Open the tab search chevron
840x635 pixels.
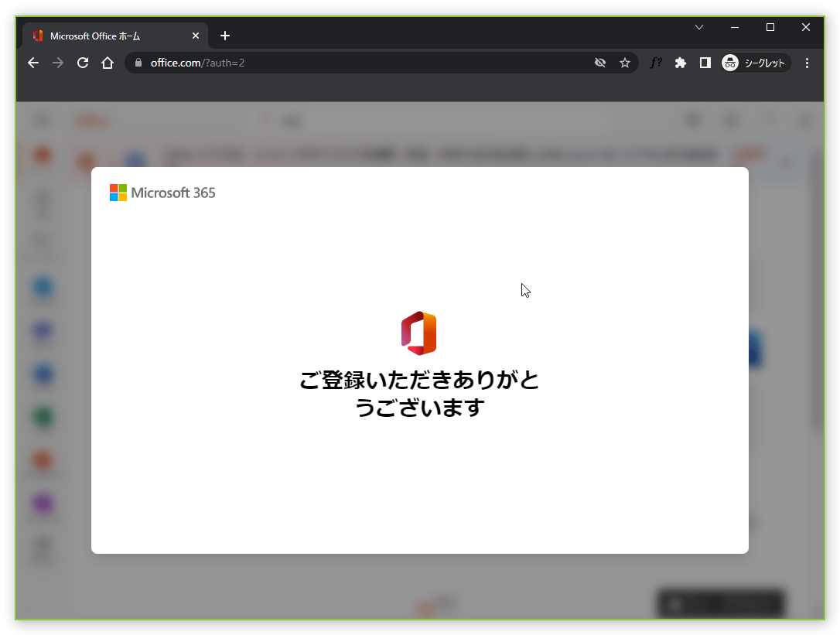coord(699,27)
